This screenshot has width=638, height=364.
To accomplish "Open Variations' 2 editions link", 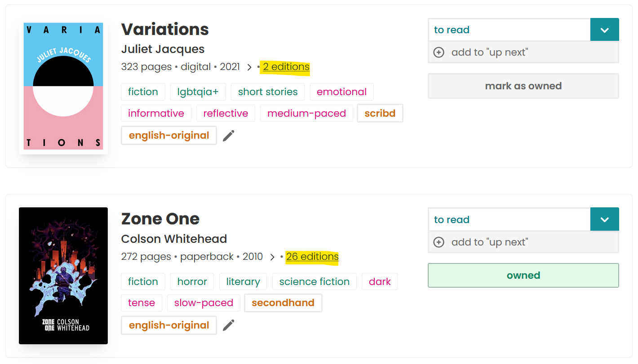I will (x=286, y=67).
